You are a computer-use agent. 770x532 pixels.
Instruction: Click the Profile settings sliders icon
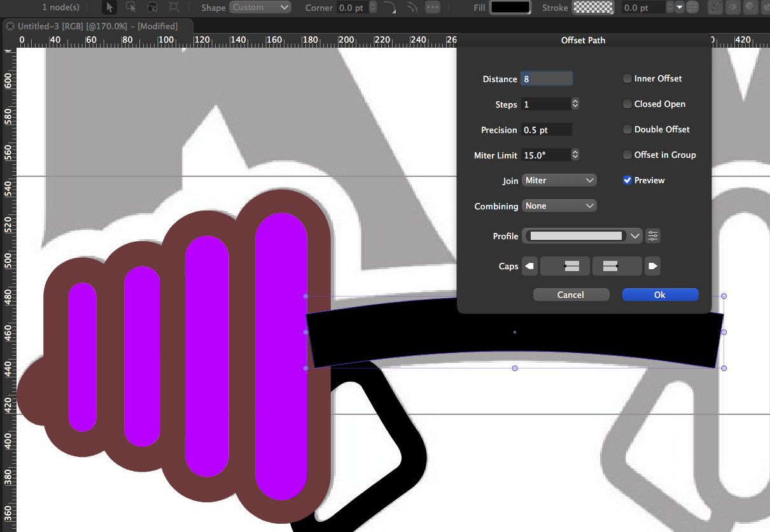(x=653, y=236)
